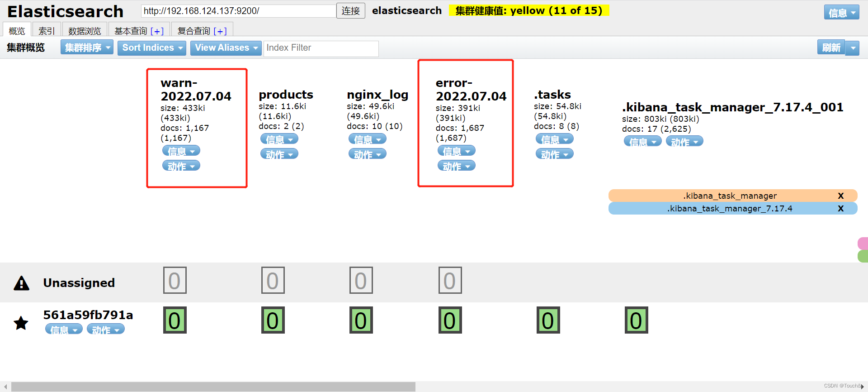868x392 pixels.
Task: Open 动作 menu for node 561a59fb791a
Action: coord(105,329)
